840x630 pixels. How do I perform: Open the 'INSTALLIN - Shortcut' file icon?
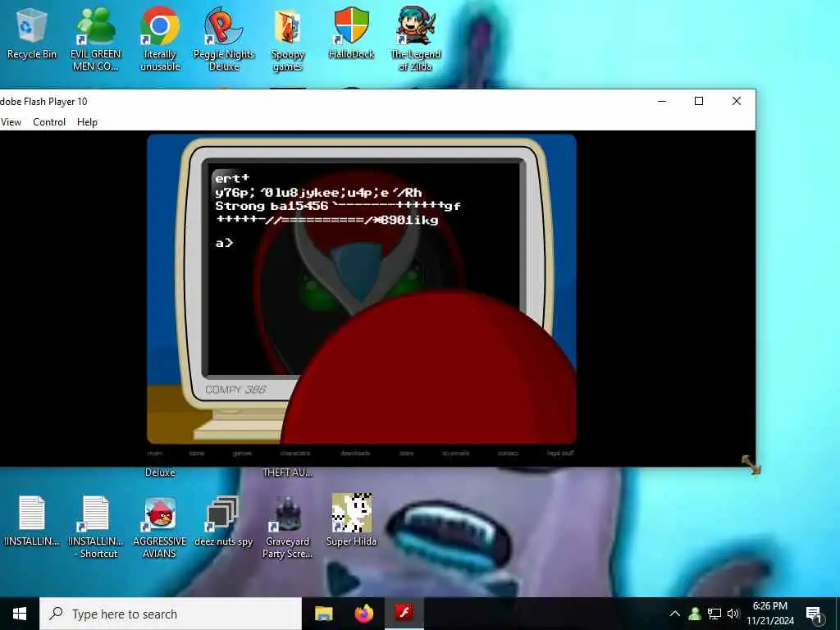pos(95,527)
